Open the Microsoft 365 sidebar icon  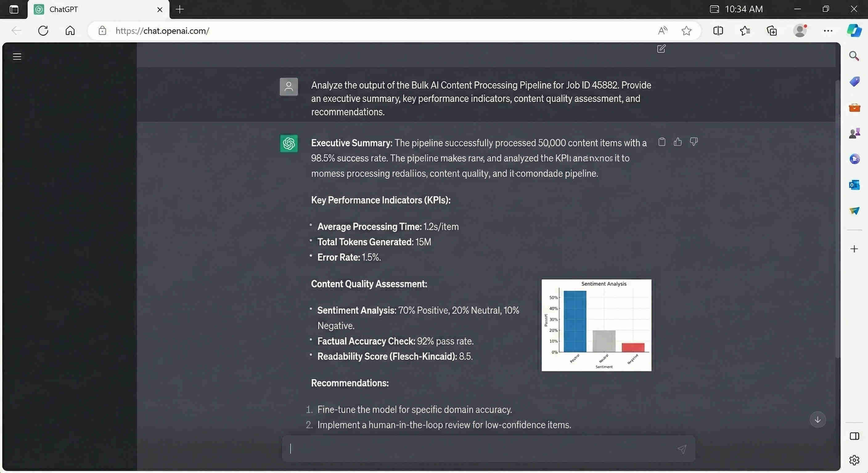point(854,159)
